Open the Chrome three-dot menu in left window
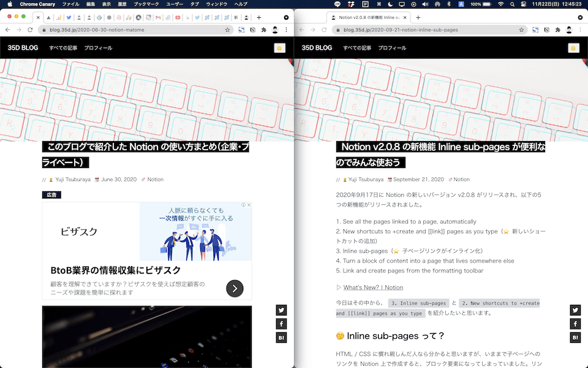The image size is (588, 368). pos(287,29)
